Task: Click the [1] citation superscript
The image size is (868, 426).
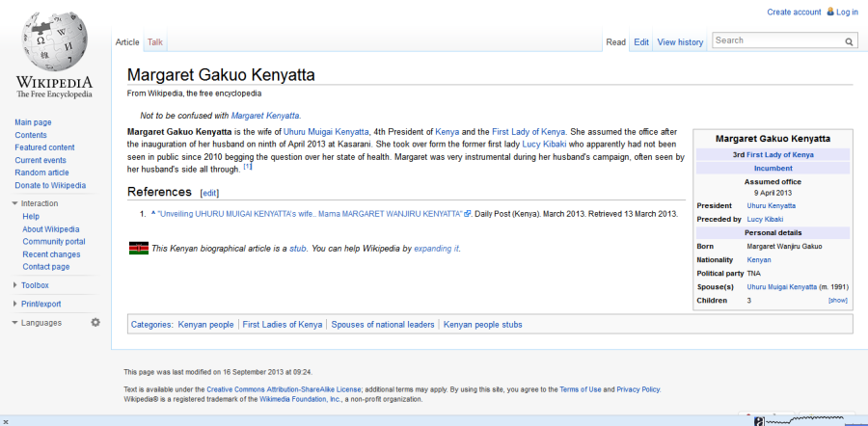Action: coord(248,166)
